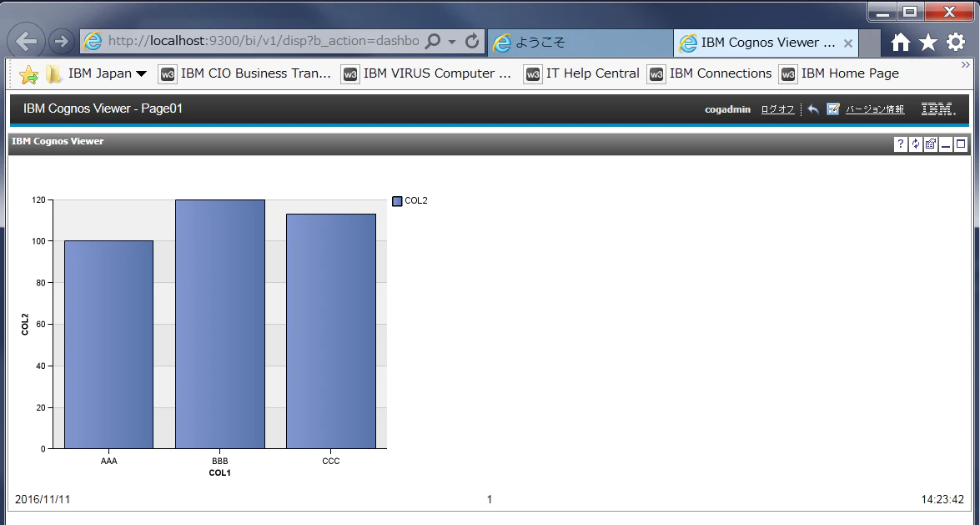980x525 pixels.
Task: Click the address bar search magnifier
Action: (433, 41)
